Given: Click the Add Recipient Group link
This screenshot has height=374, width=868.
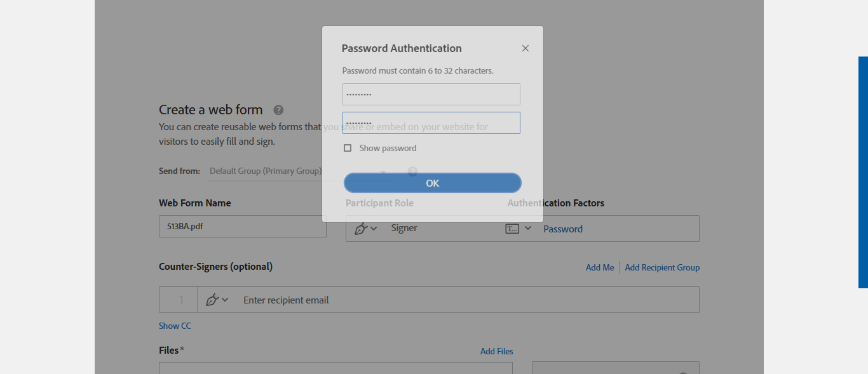Looking at the screenshot, I should [662, 267].
